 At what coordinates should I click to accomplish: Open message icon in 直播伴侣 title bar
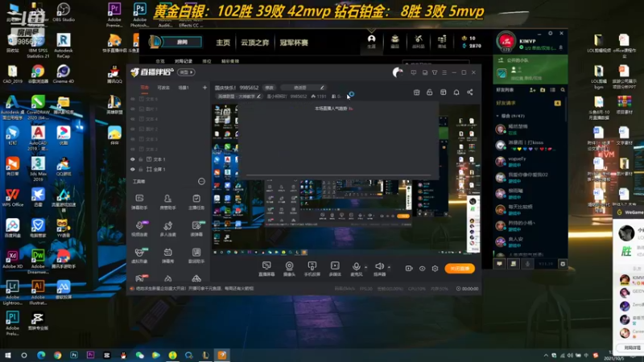[x=414, y=72]
